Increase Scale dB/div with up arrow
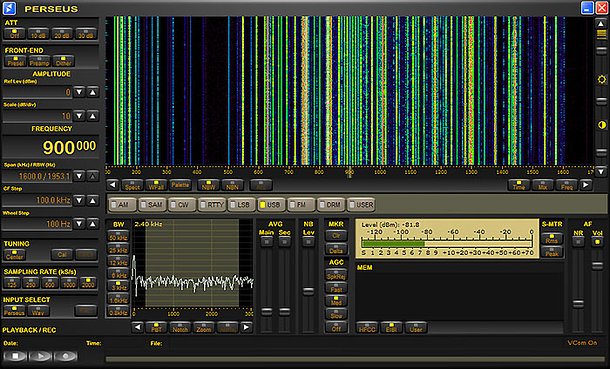The height and width of the screenshot is (369, 610). coord(93,116)
